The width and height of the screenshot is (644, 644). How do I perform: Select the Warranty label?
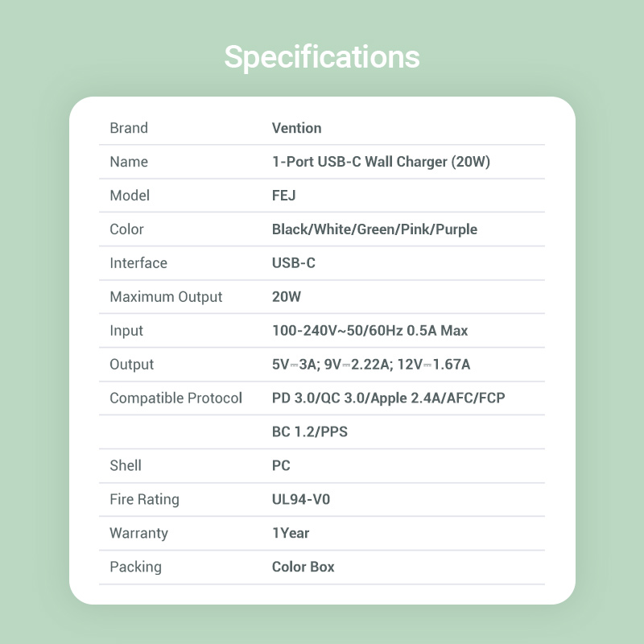click(x=138, y=533)
